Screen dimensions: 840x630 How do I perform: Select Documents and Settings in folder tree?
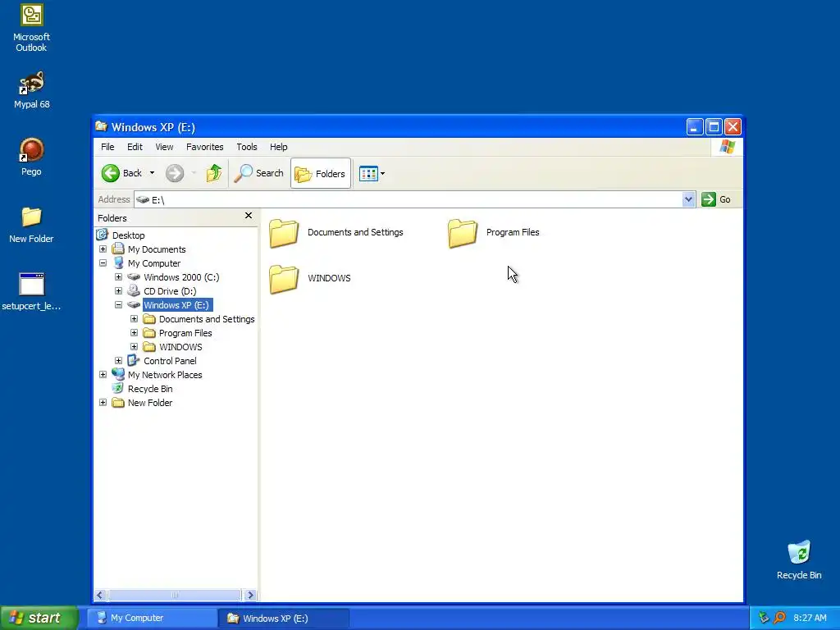tap(207, 319)
